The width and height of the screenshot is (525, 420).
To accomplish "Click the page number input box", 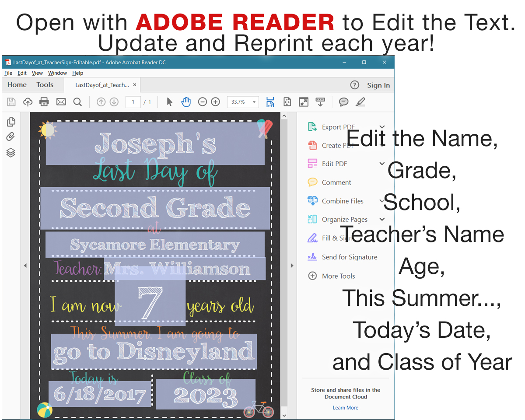I will (133, 102).
